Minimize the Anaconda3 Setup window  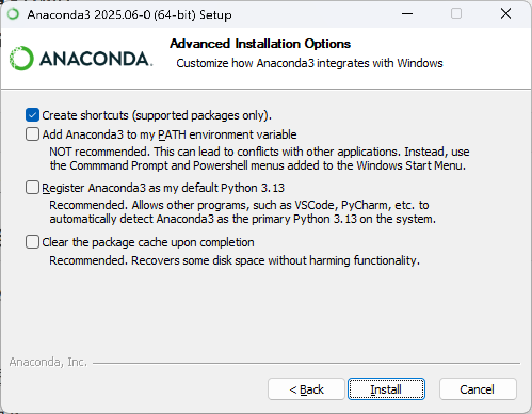[x=406, y=14]
